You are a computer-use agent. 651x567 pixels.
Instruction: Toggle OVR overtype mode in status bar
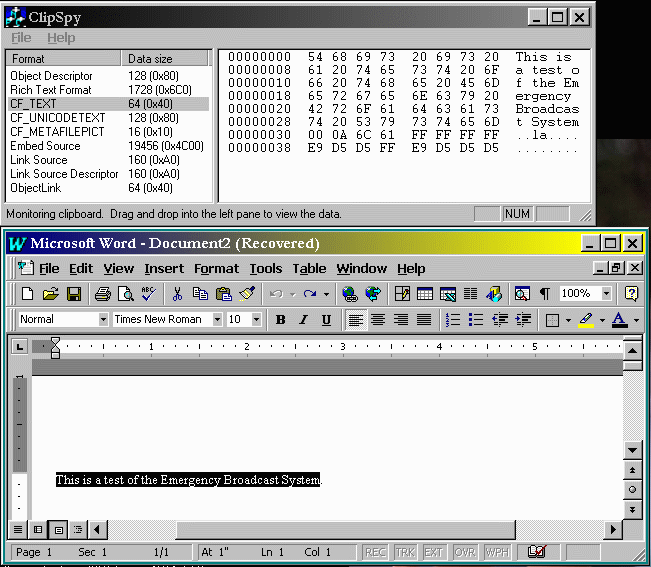[x=465, y=552]
